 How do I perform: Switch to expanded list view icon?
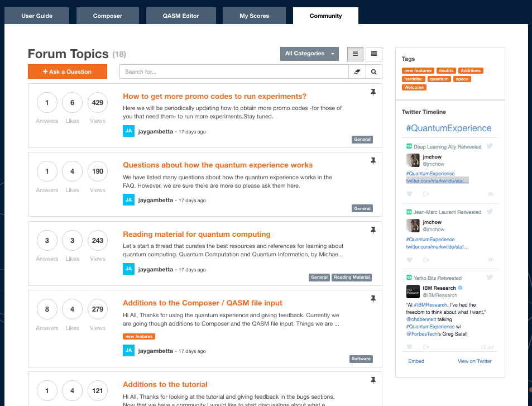click(355, 54)
